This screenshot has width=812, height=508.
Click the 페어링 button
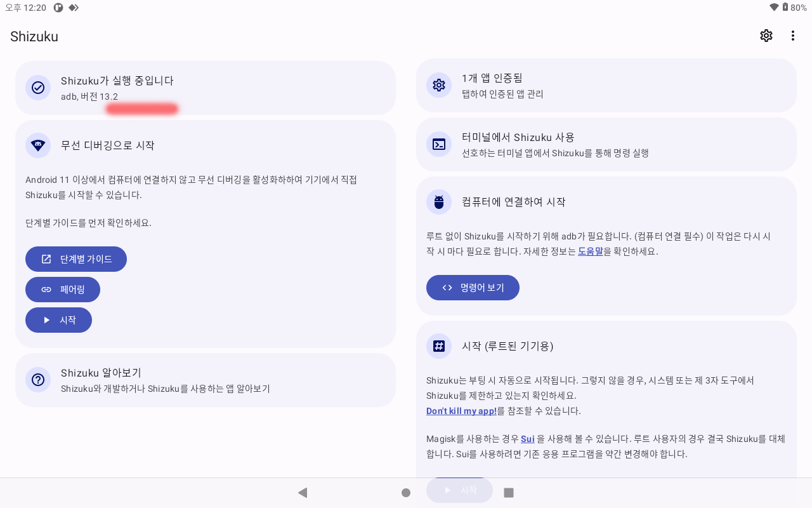63,290
